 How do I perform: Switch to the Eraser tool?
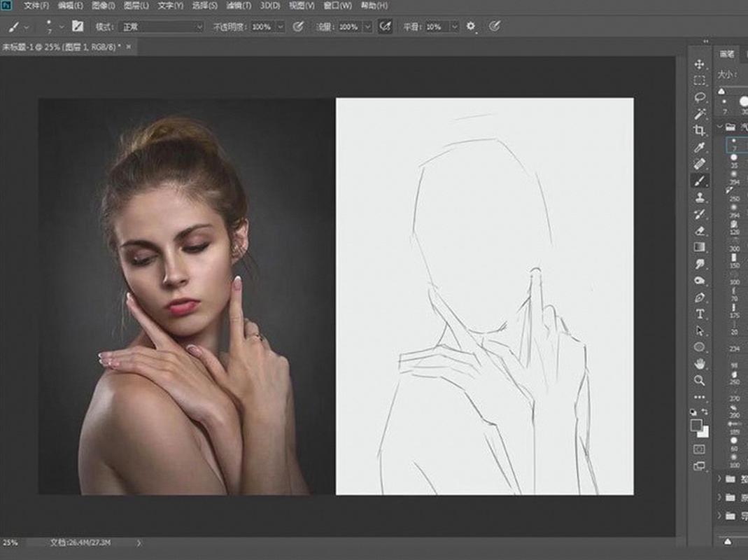tap(699, 231)
